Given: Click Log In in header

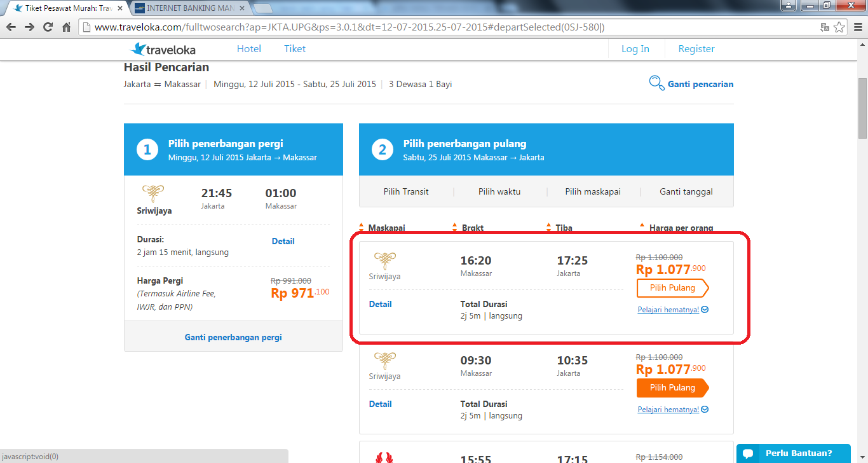Looking at the screenshot, I should (635, 49).
